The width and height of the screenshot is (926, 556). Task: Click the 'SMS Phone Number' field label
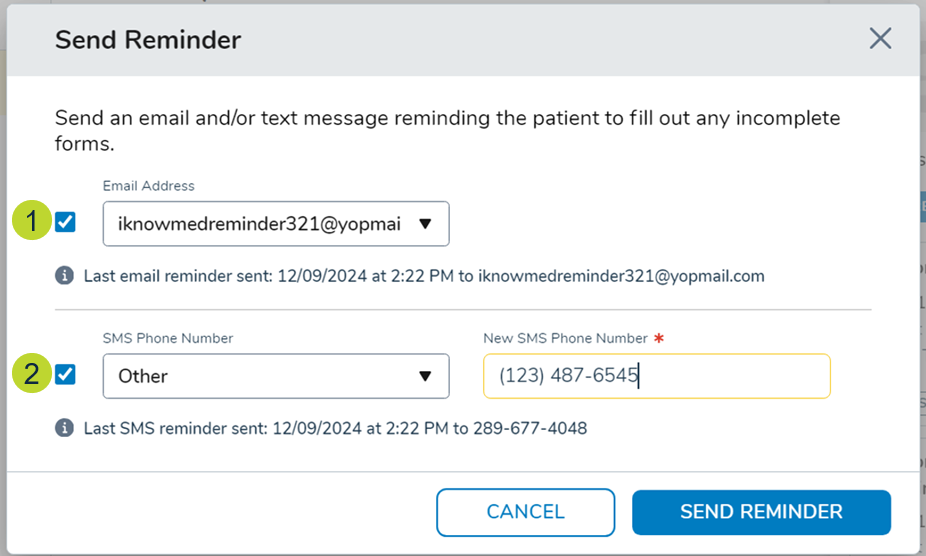[167, 339]
